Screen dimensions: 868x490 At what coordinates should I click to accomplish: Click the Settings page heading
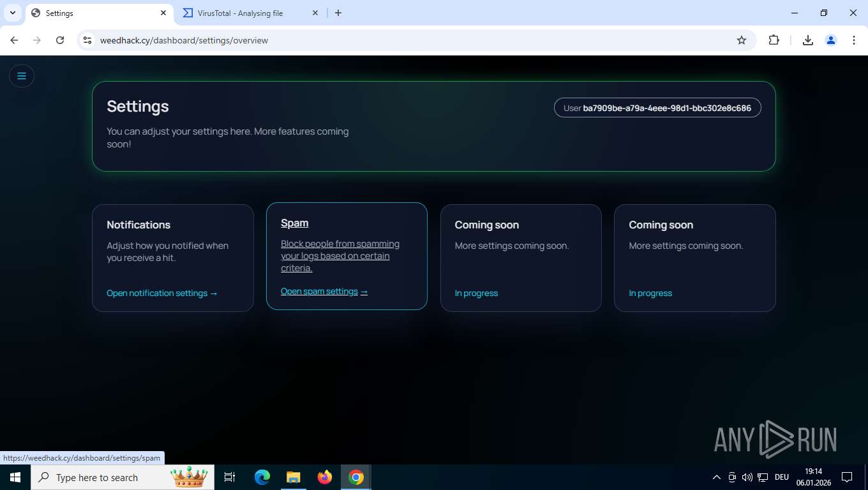coord(138,106)
